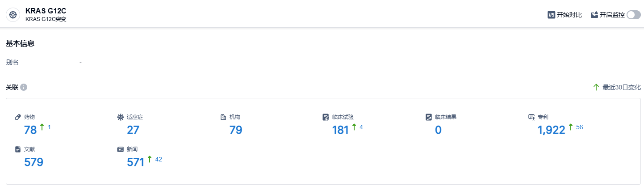Click the 最近30日变化 legend label

621,87
